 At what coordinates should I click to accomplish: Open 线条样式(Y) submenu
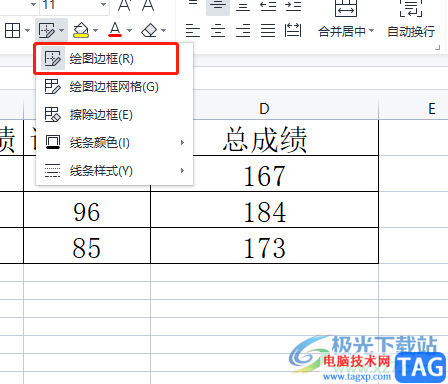(x=114, y=171)
